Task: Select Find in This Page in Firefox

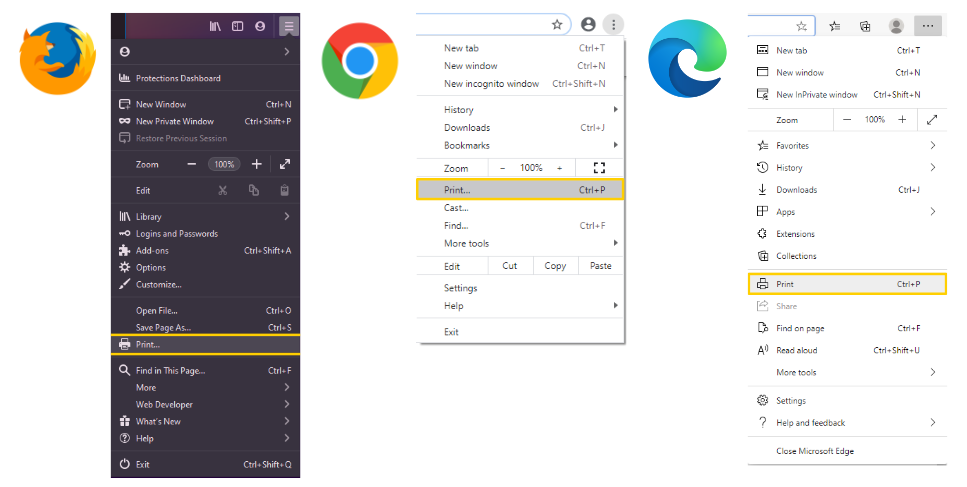Action: (x=205, y=370)
